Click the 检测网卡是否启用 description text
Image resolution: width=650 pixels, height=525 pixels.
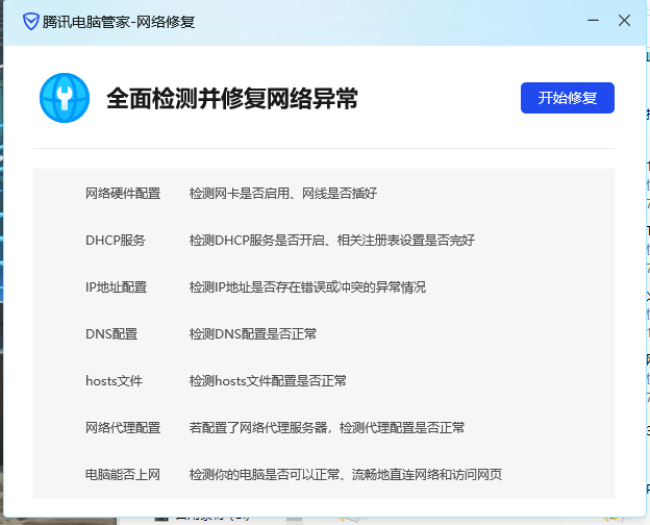click(x=283, y=194)
